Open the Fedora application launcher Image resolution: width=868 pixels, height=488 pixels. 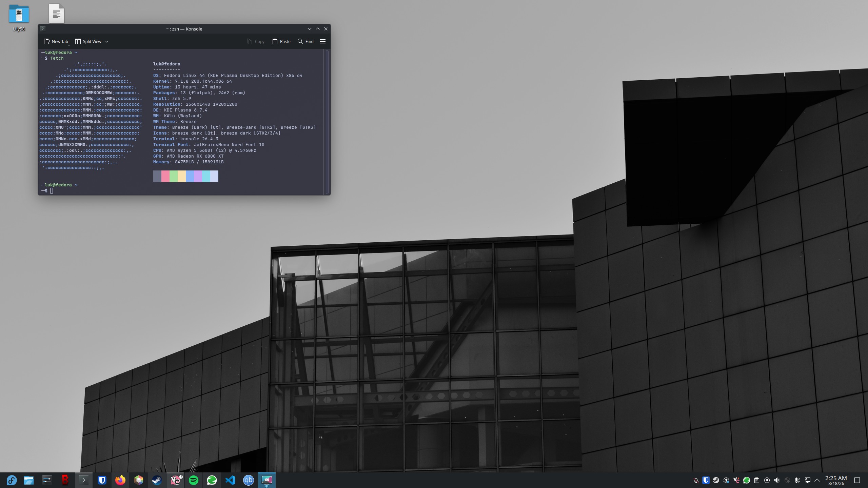pos(12,480)
